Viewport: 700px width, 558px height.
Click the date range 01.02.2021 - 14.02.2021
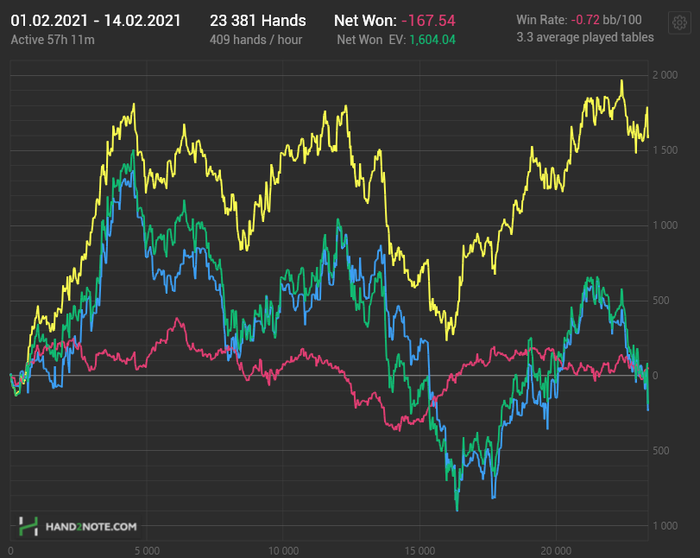pyautogui.click(x=96, y=21)
